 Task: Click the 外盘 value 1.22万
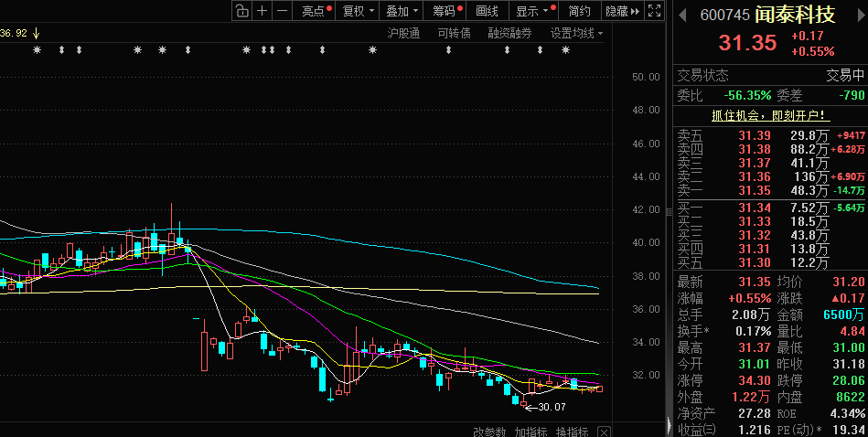[751, 397]
